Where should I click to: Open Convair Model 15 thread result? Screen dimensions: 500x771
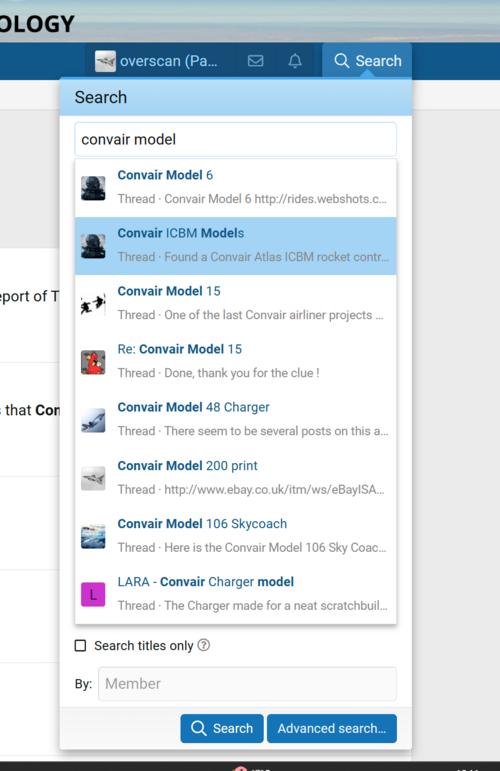click(235, 304)
